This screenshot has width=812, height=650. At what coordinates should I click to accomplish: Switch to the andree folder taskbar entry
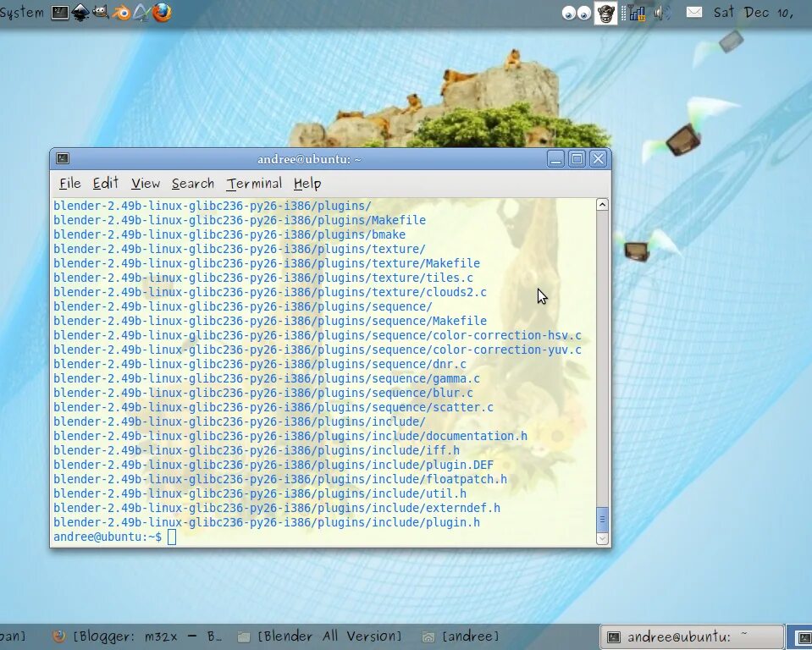(461, 636)
